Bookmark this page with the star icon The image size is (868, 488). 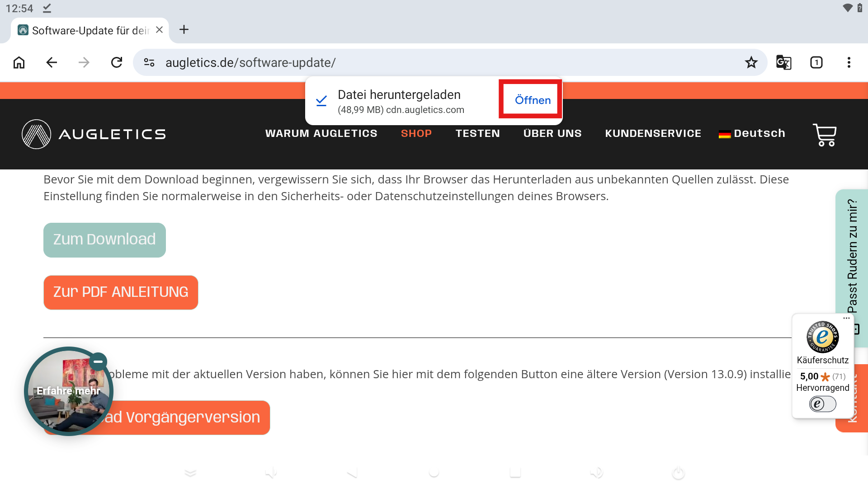tap(751, 62)
